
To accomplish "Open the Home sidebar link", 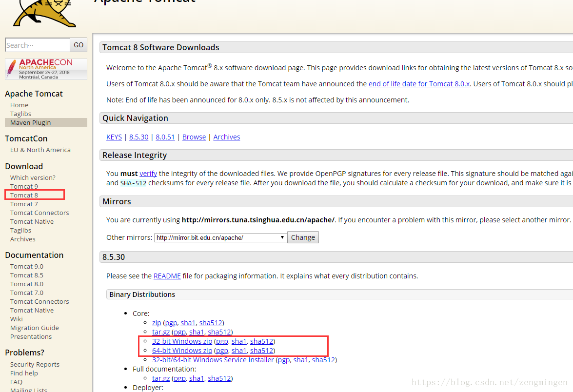I will pyautogui.click(x=20, y=105).
